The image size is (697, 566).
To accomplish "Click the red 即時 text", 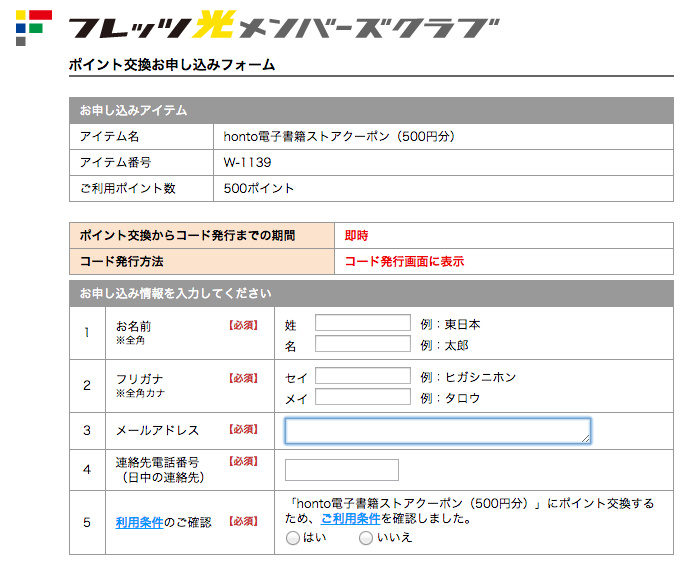I will [x=357, y=236].
